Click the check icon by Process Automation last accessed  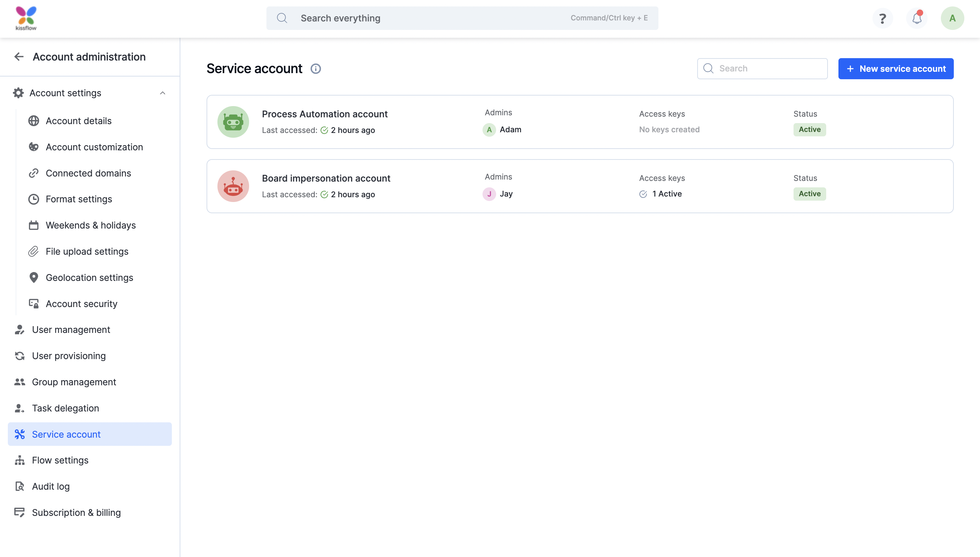point(324,131)
